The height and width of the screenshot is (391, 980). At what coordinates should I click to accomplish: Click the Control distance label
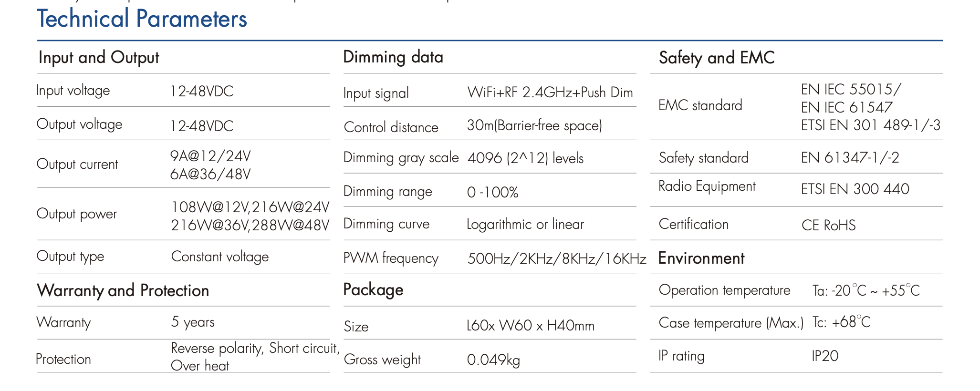pos(391,127)
